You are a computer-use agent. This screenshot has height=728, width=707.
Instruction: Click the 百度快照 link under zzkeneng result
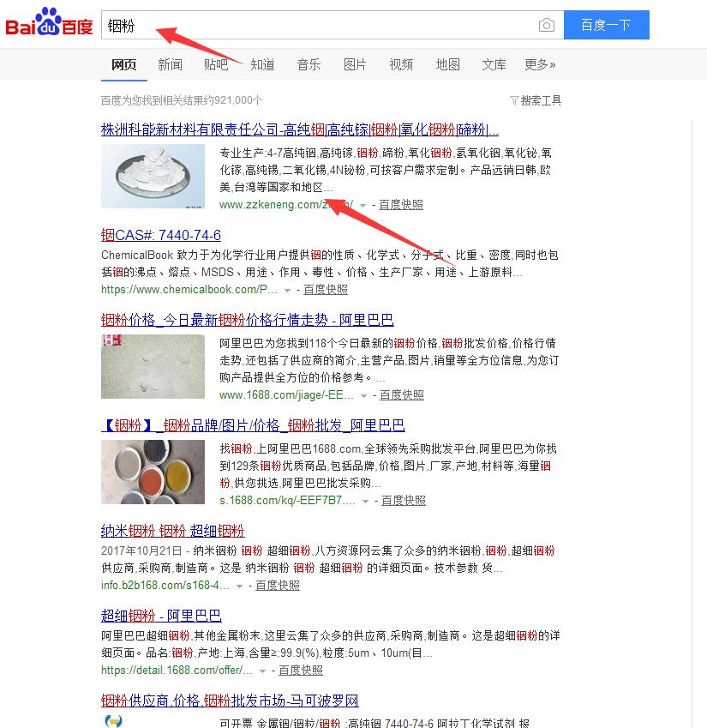(x=401, y=205)
